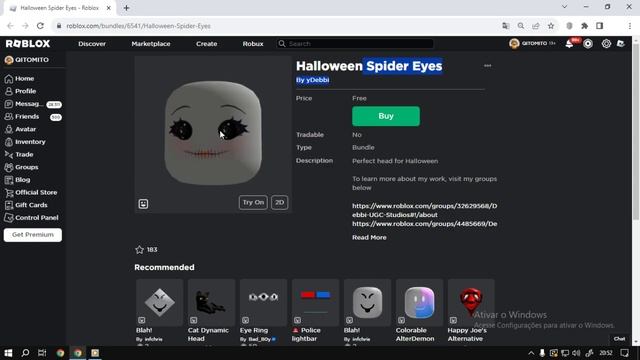The height and width of the screenshot is (360, 640).
Task: Open the first Blah! diamond head item
Action: click(x=159, y=302)
